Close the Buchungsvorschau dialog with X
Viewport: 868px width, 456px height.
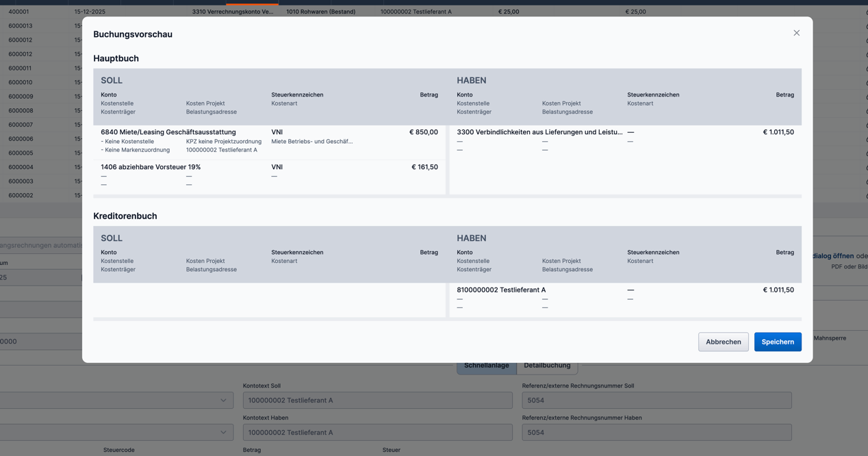pos(796,33)
